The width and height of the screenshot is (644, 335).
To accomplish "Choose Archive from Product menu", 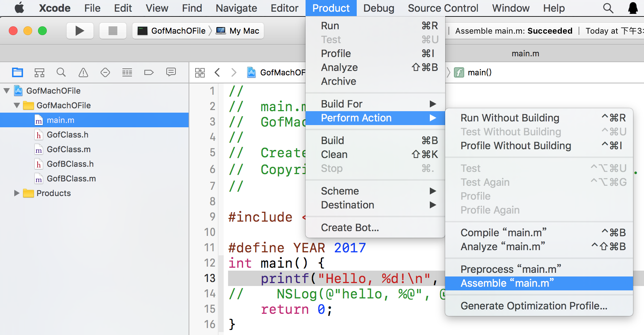I will [375, 81].
